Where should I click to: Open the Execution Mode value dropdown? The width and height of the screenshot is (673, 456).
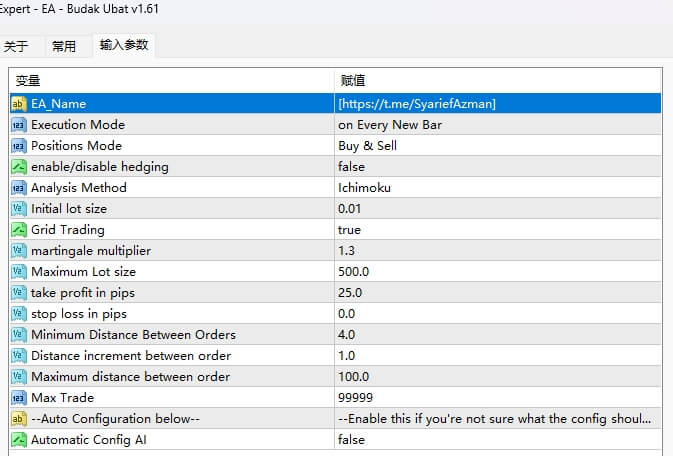point(390,125)
